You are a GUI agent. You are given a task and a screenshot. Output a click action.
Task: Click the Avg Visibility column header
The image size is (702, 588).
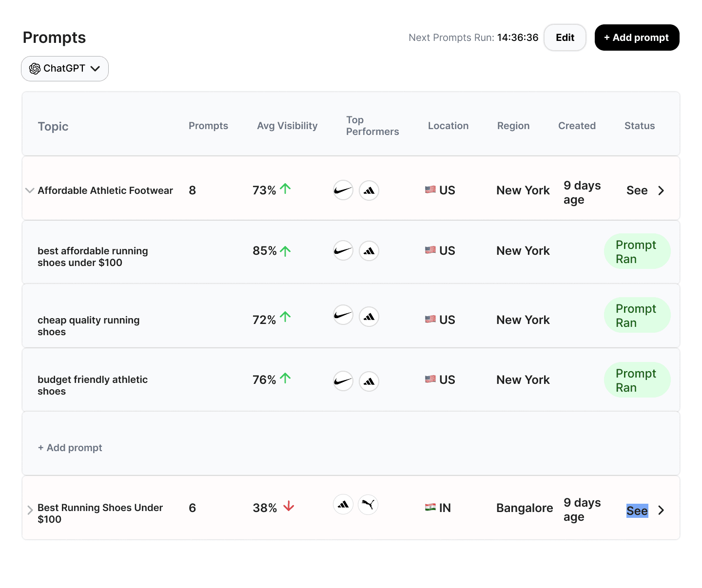point(287,126)
